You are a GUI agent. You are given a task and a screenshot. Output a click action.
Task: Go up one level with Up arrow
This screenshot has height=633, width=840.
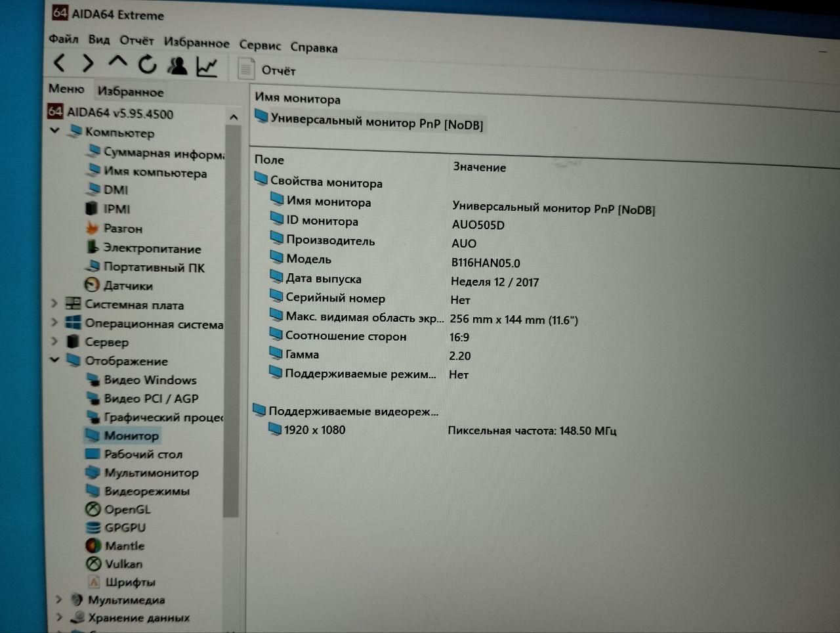click(x=117, y=62)
